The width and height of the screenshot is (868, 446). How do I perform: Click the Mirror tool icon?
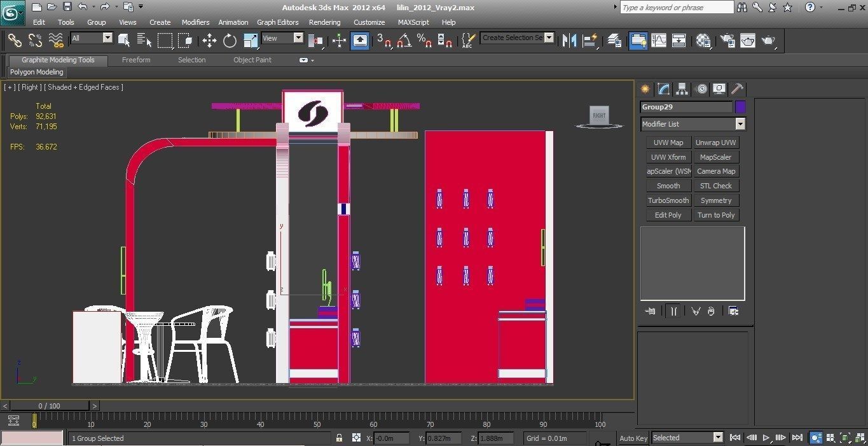coord(569,41)
